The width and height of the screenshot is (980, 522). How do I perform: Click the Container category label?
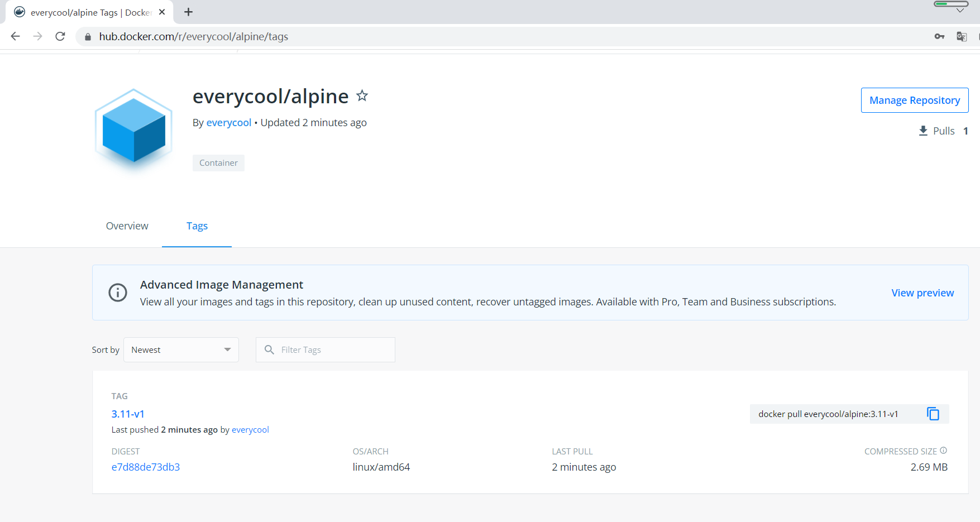[x=218, y=163]
